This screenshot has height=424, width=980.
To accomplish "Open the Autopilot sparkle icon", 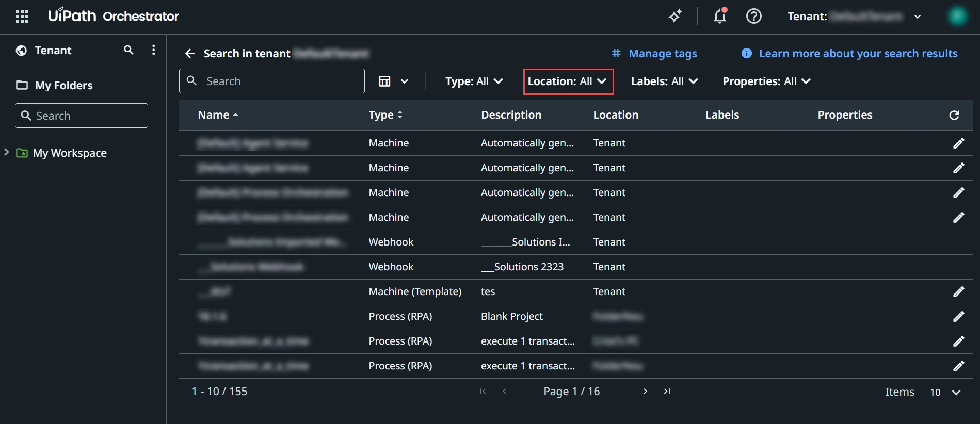I will tap(675, 17).
